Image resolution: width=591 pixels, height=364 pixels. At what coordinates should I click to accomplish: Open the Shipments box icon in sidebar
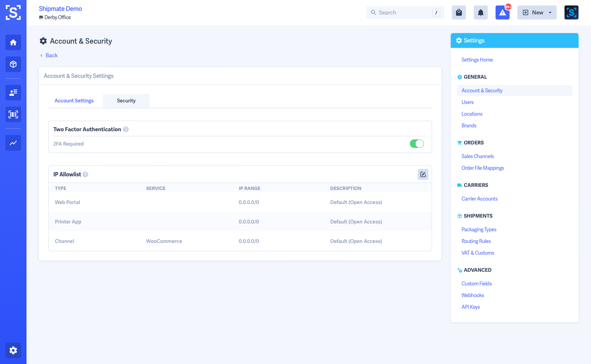click(x=13, y=64)
